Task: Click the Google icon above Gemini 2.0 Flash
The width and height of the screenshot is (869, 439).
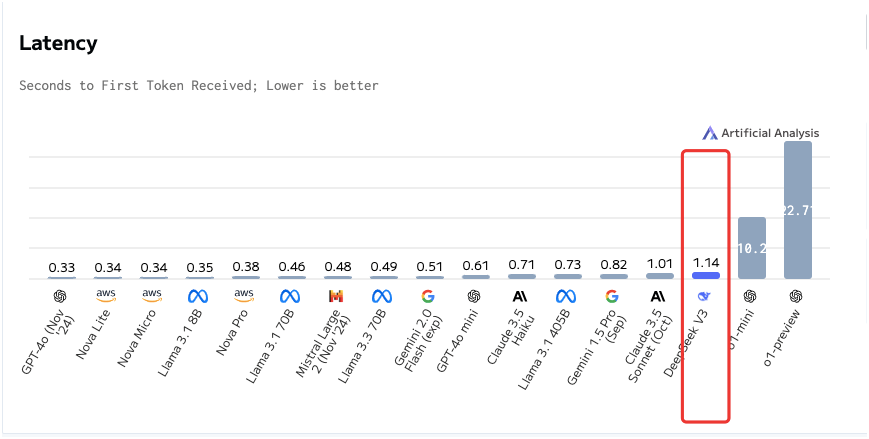Action: (428, 296)
